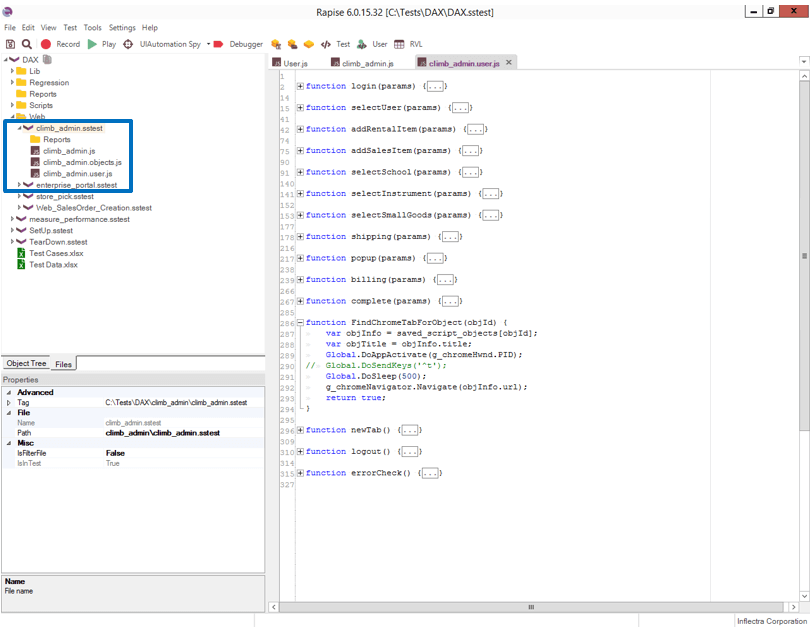
Task: Expand SetUp.sstest node
Action: (x=12, y=230)
